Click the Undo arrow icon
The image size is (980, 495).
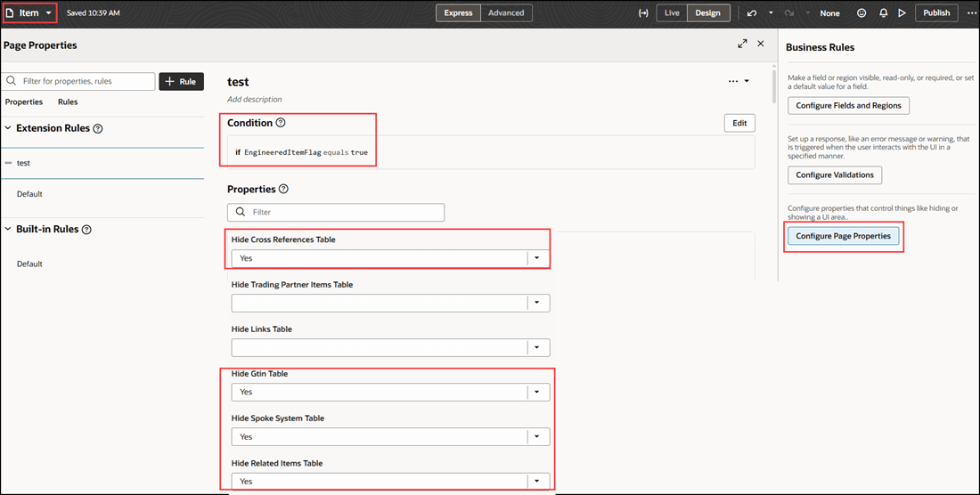click(752, 12)
